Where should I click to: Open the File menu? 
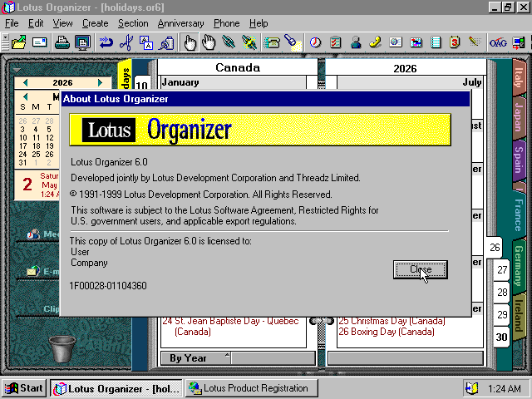tap(12, 23)
